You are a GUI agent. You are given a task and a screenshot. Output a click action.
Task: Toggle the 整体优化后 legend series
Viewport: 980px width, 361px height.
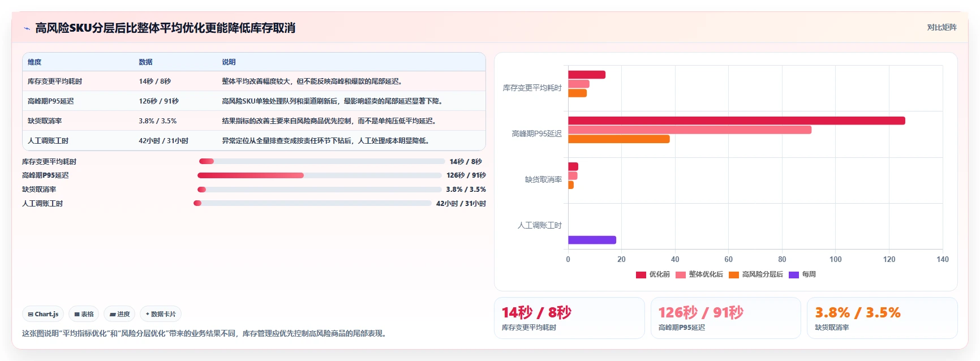click(699, 274)
